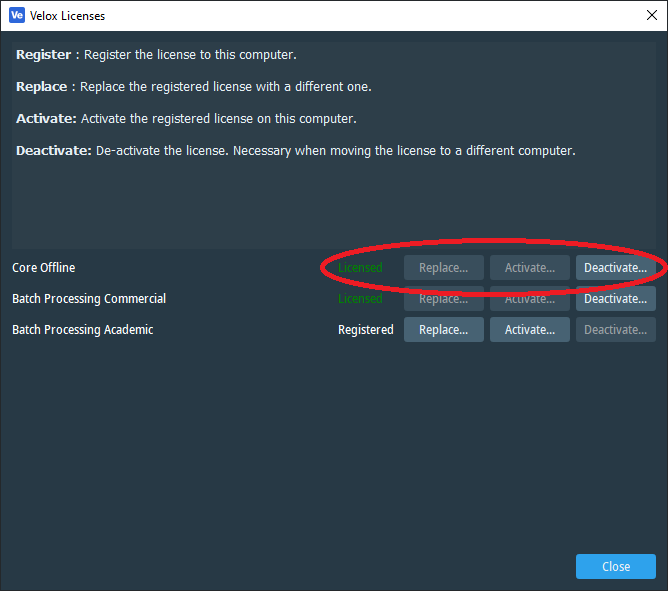
Task: Deactivate the Batch Processing Commercial license
Action: click(x=616, y=299)
